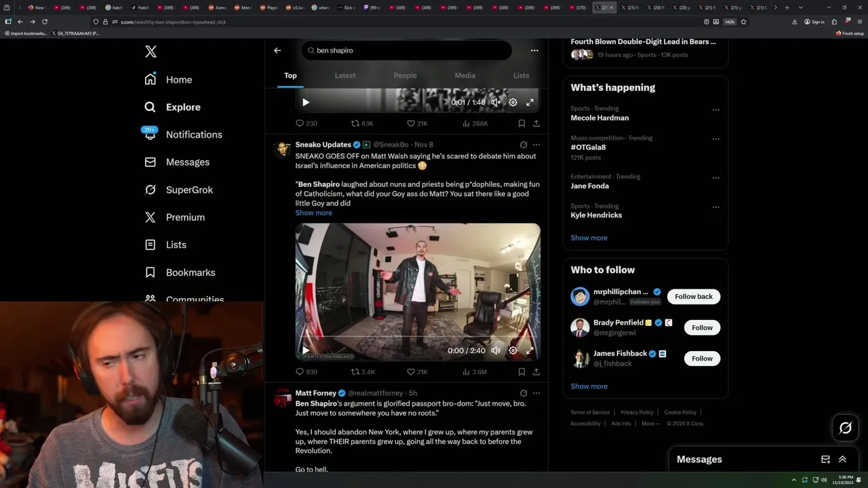Open Notifications in sidebar
The height and width of the screenshot is (488, 868).
183,134
